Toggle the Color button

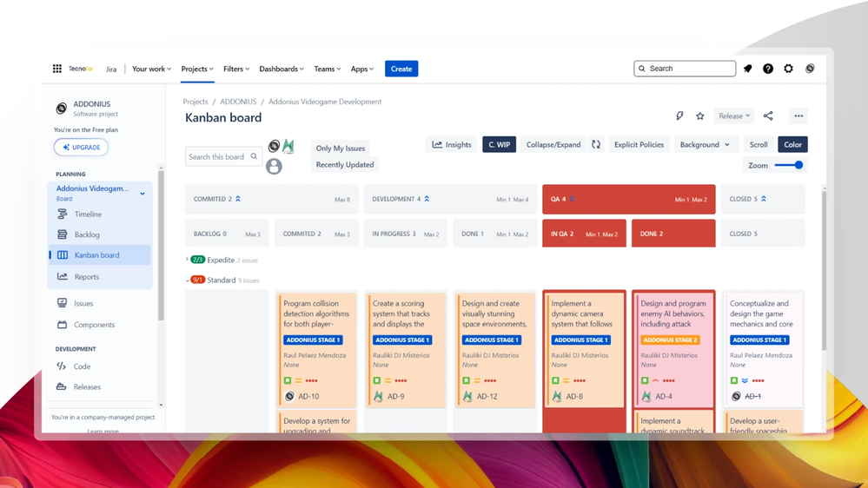click(x=792, y=144)
